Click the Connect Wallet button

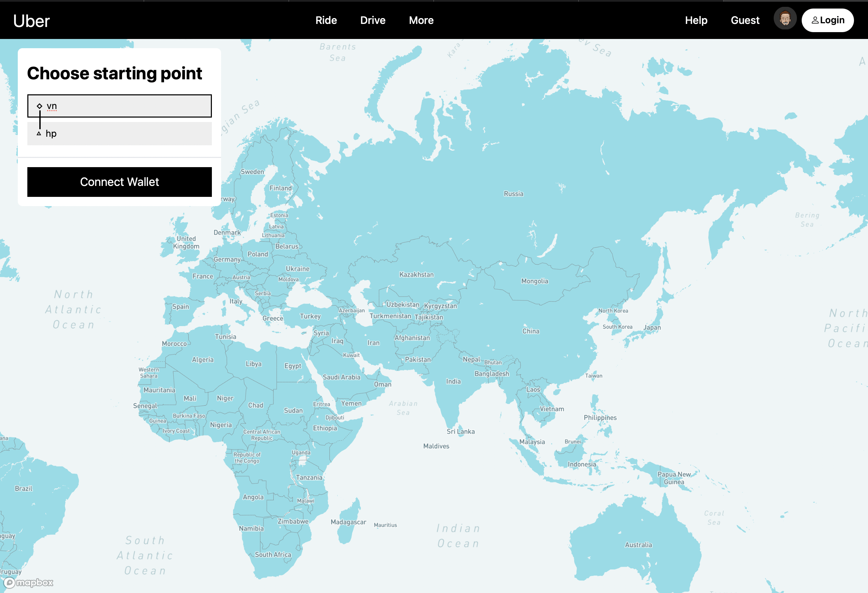click(120, 182)
